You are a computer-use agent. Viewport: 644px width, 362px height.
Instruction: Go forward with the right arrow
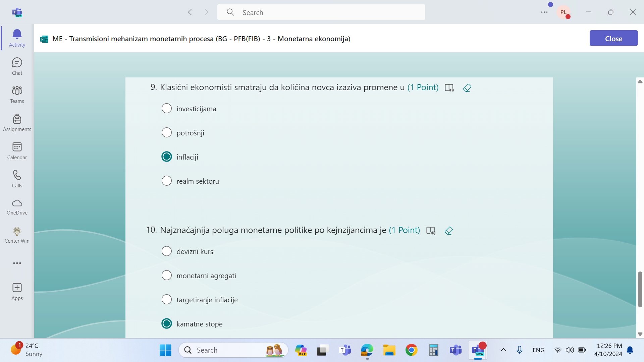pos(207,12)
